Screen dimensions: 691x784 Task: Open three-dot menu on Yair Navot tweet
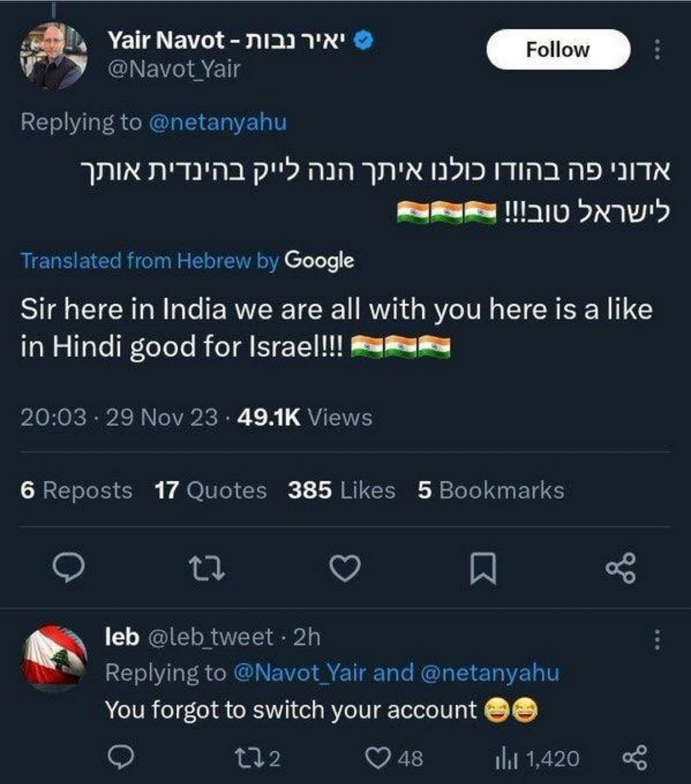point(657,50)
